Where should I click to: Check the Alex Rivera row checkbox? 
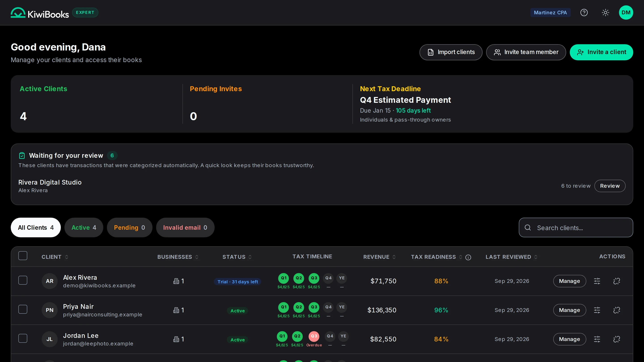tap(23, 280)
